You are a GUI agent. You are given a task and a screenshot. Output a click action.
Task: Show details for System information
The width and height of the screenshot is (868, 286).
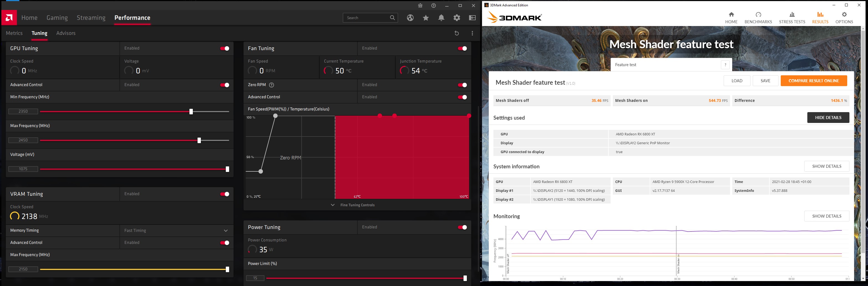pyautogui.click(x=826, y=166)
